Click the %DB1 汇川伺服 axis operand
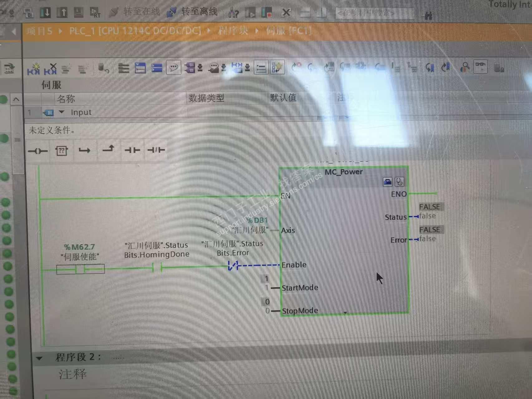532x399 pixels. click(251, 226)
